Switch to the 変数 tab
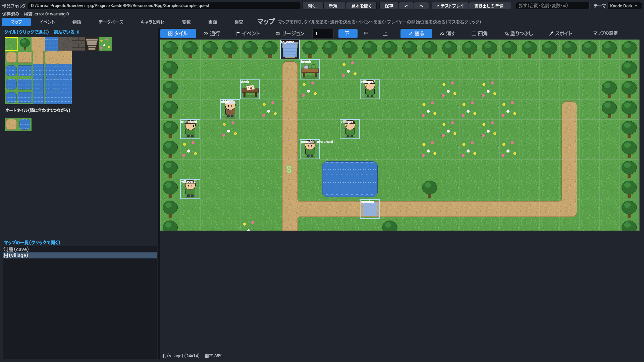 point(186,22)
